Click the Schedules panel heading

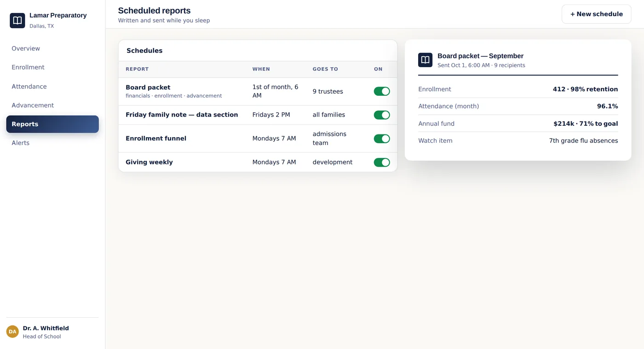point(144,51)
